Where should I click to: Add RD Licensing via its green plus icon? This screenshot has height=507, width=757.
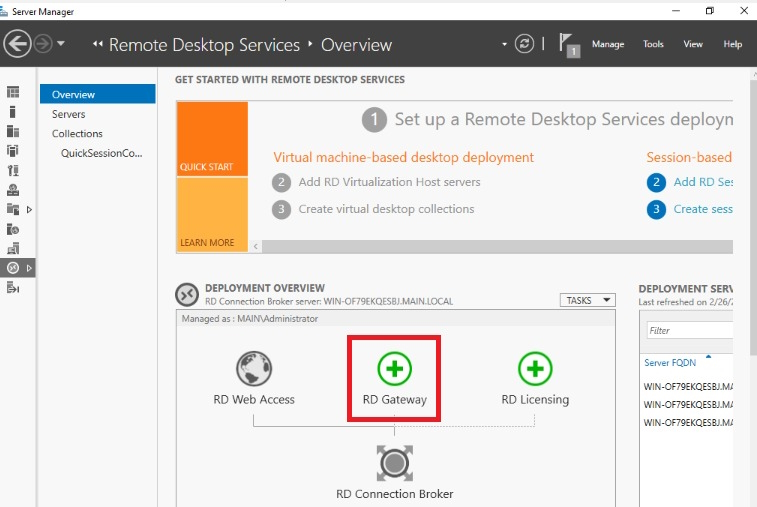[535, 369]
